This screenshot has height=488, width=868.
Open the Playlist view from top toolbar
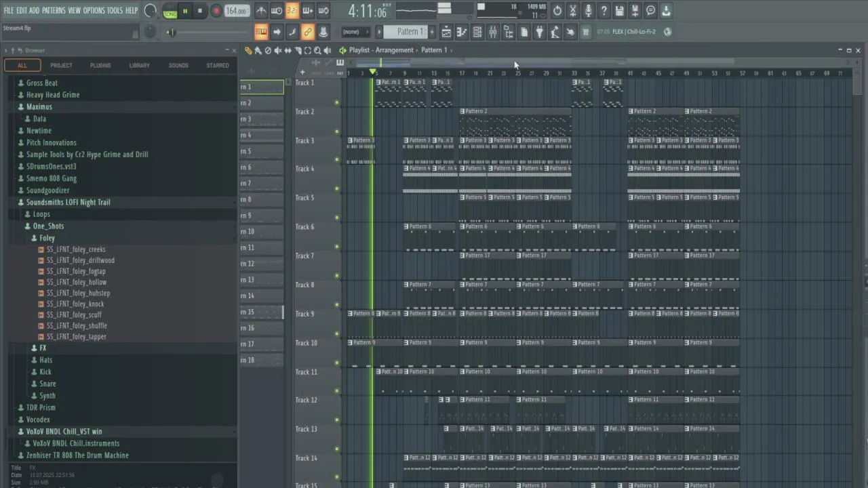tap(446, 32)
